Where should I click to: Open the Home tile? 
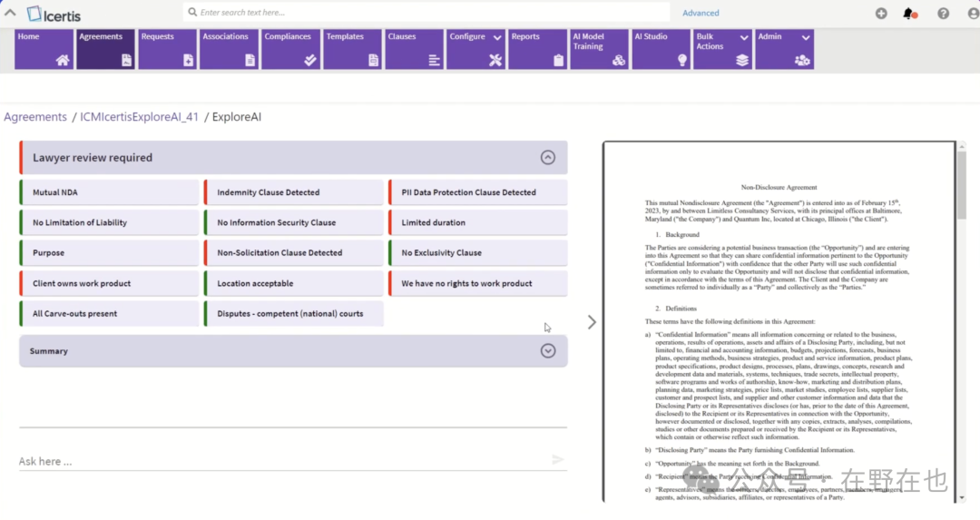click(44, 49)
